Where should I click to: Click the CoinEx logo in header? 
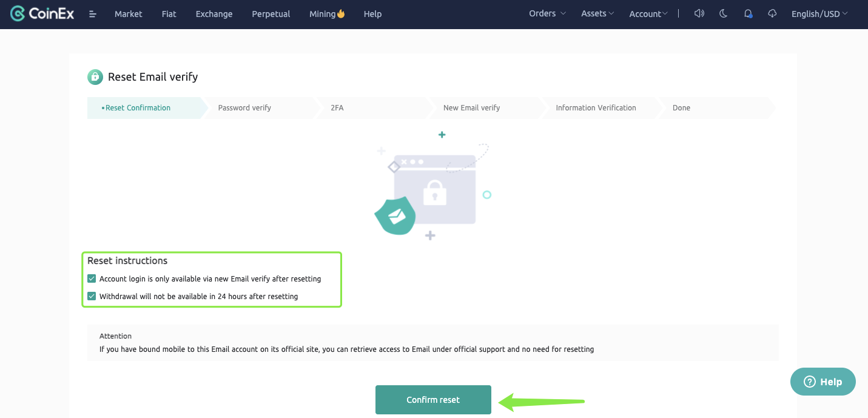pos(42,13)
